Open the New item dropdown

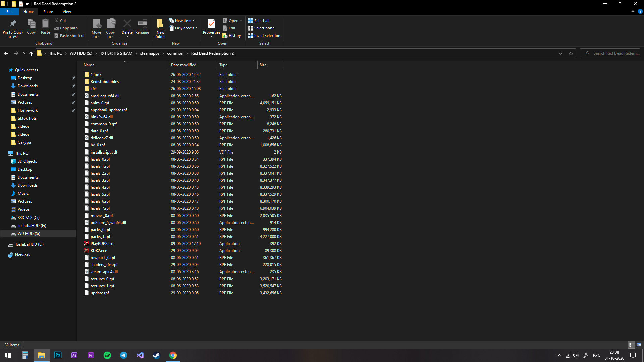[x=181, y=21]
